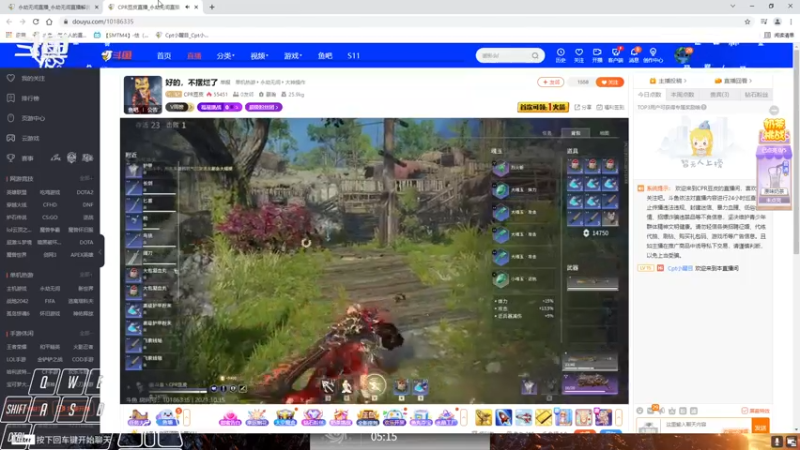Open the user profile icon in Chrome toolbar
The height and width of the screenshot is (450, 800).
click(778, 21)
